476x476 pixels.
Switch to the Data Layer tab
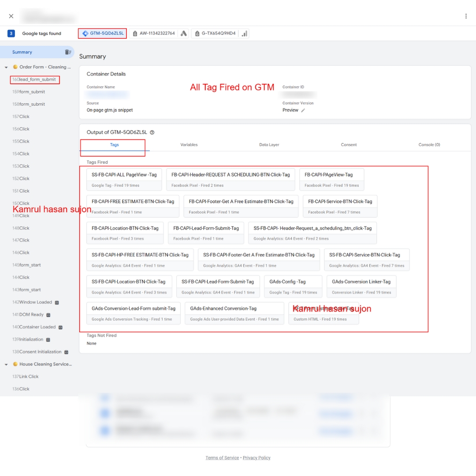point(269,145)
